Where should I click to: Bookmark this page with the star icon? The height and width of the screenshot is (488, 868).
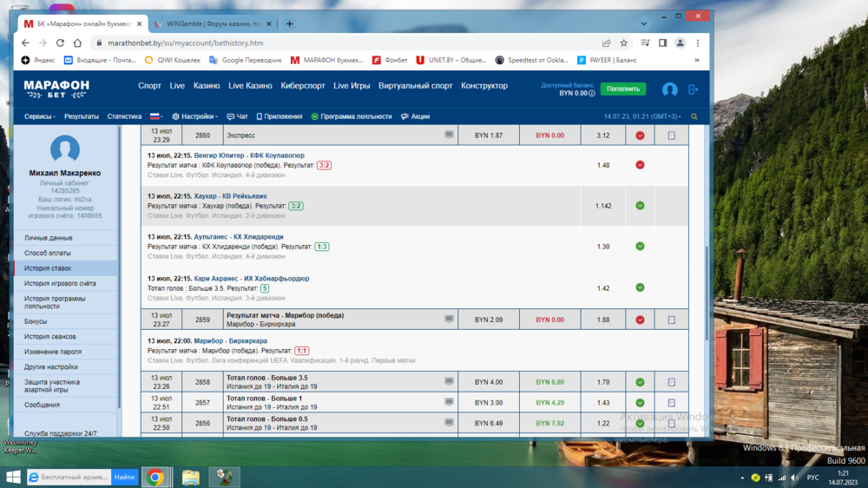[624, 43]
